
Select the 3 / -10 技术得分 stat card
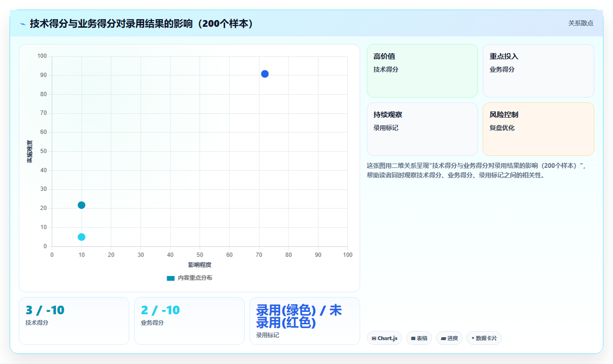click(x=74, y=321)
